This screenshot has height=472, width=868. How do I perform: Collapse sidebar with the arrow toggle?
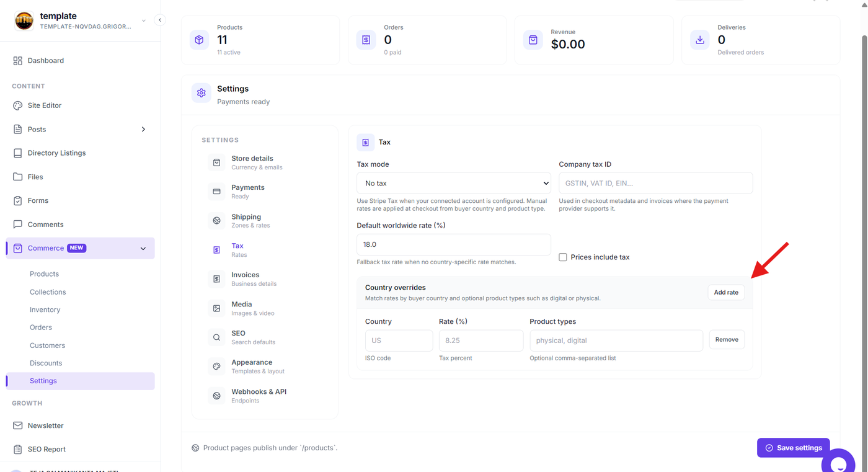coord(160,20)
